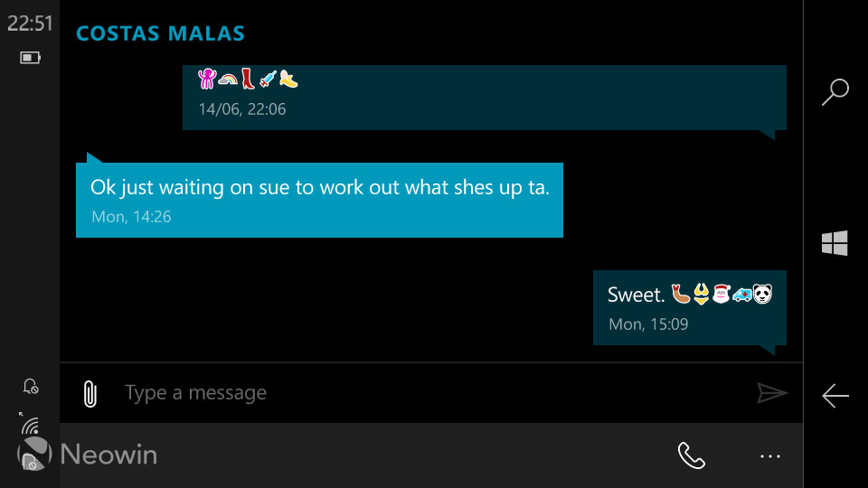This screenshot has width=868, height=488.
Task: Tap the muted notifications bell icon
Action: [x=31, y=386]
